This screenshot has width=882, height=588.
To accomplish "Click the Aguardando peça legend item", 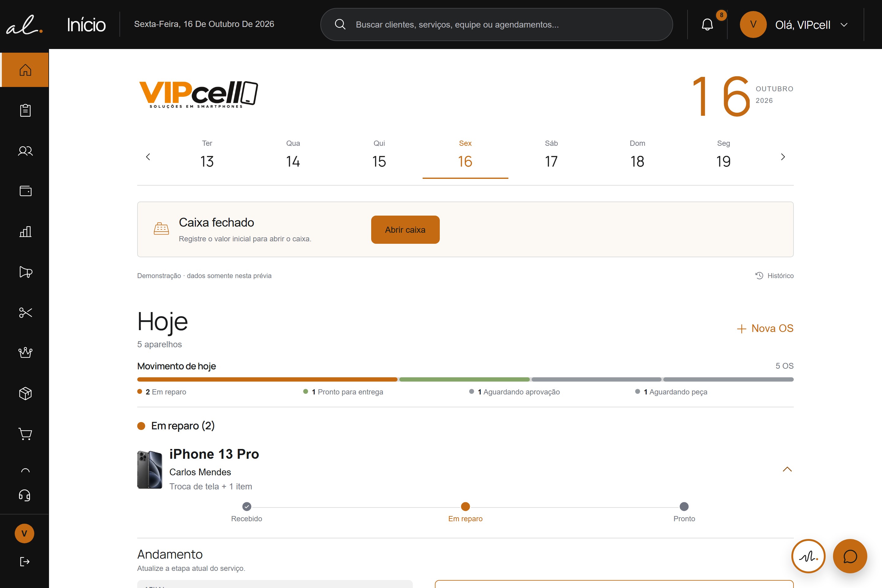I will [x=671, y=392].
